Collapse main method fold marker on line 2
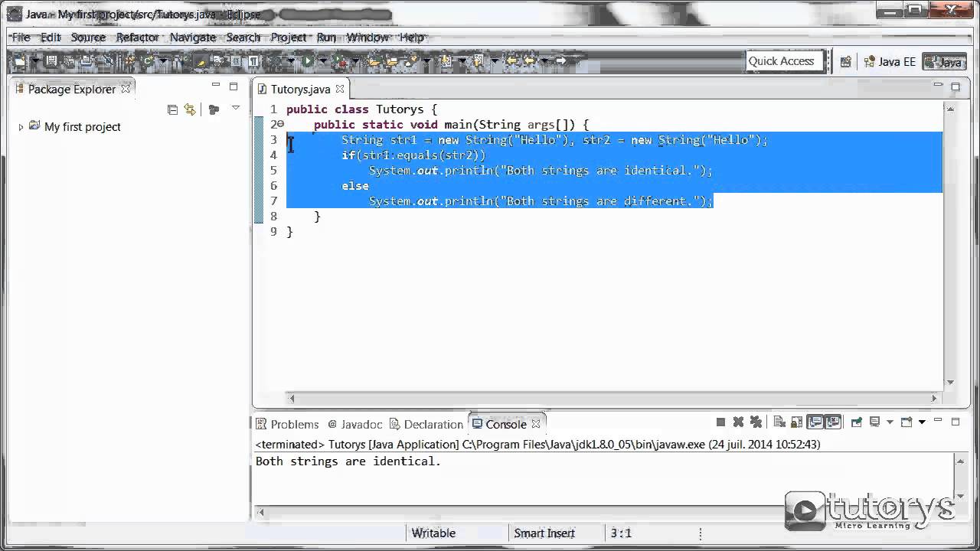 click(280, 124)
